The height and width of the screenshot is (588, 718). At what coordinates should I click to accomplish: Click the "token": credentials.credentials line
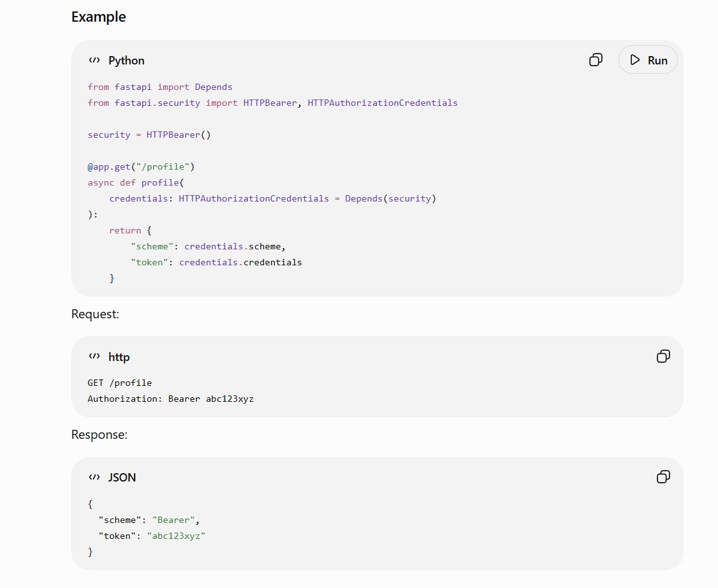[x=216, y=262]
